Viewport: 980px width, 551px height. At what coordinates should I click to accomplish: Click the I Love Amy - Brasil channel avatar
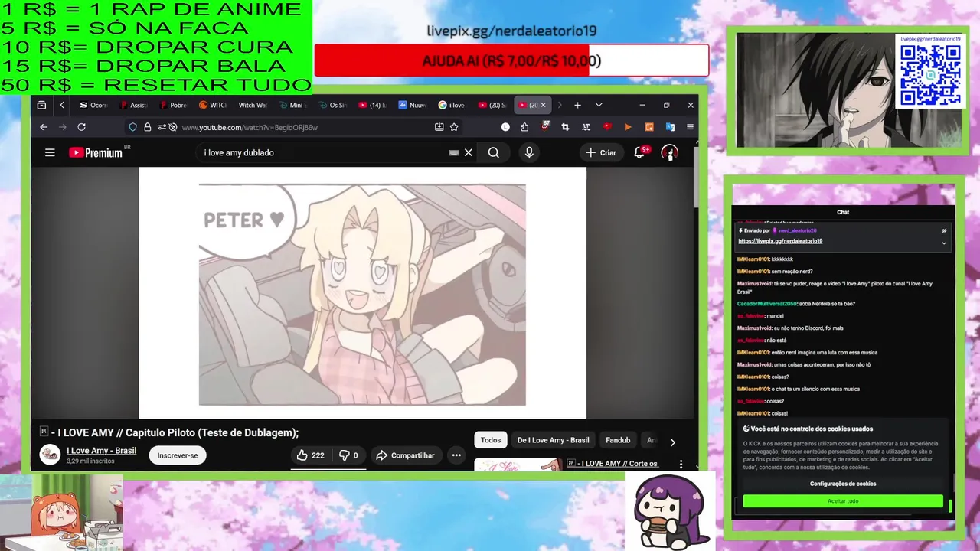[x=50, y=455]
